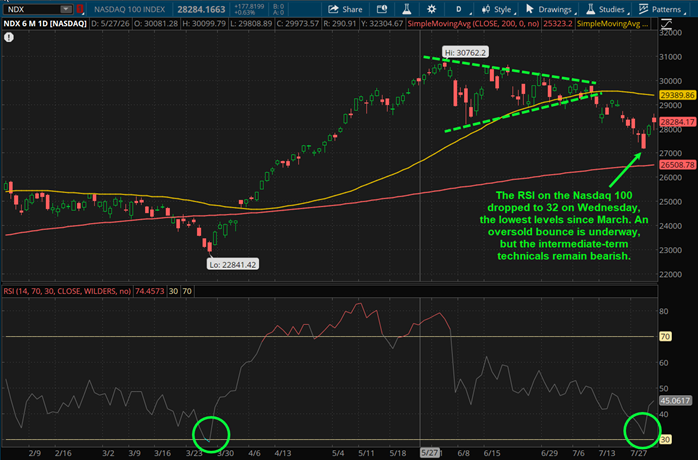This screenshot has width=699, height=460.
Task: Click the red 26508.78 axis label
Action: click(678, 165)
